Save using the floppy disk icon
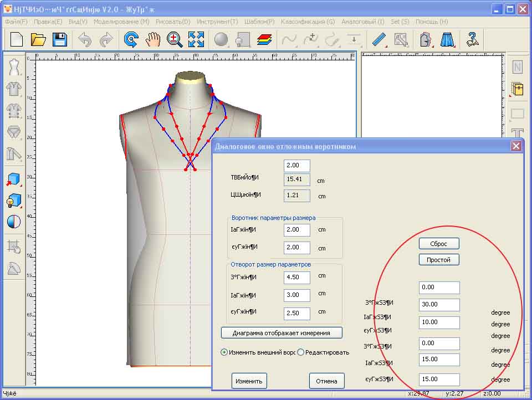 [x=59, y=39]
